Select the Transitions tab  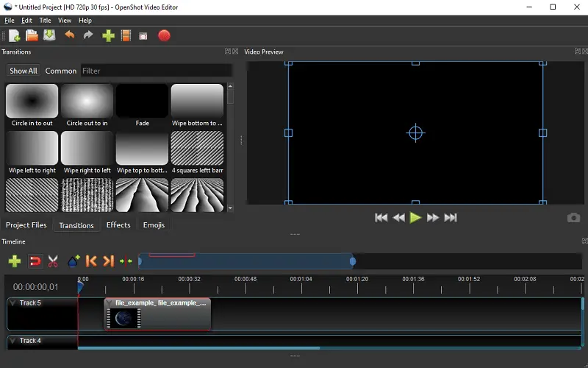pyautogui.click(x=76, y=225)
